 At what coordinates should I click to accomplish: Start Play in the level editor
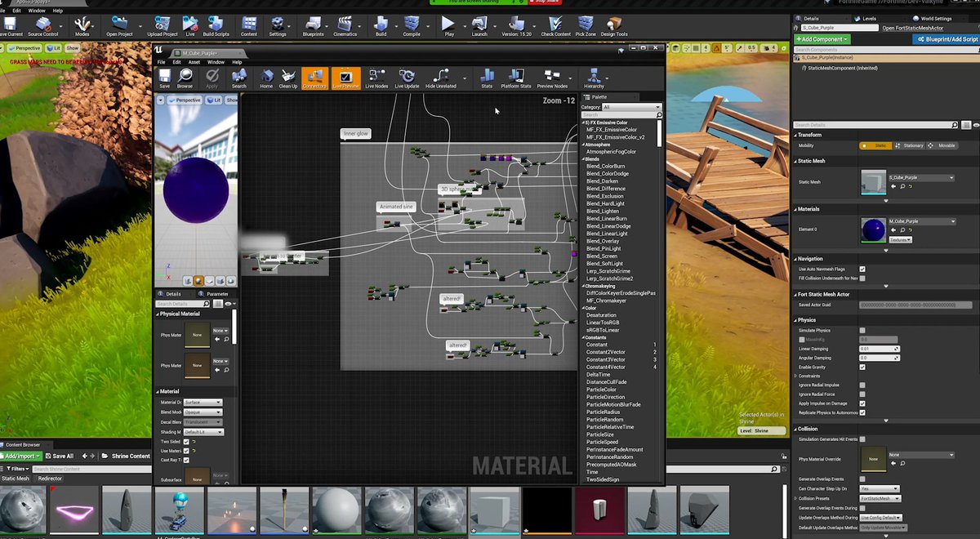click(449, 25)
